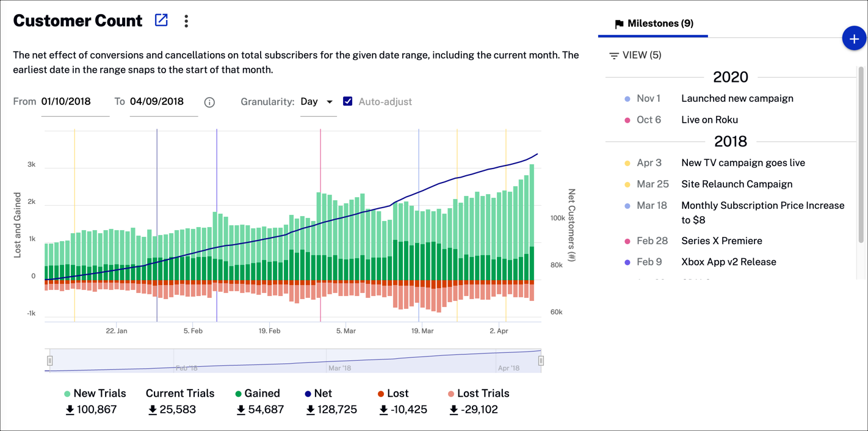Select the Milestones (9) tab
Image resolution: width=868 pixels, height=431 pixels.
tap(653, 24)
